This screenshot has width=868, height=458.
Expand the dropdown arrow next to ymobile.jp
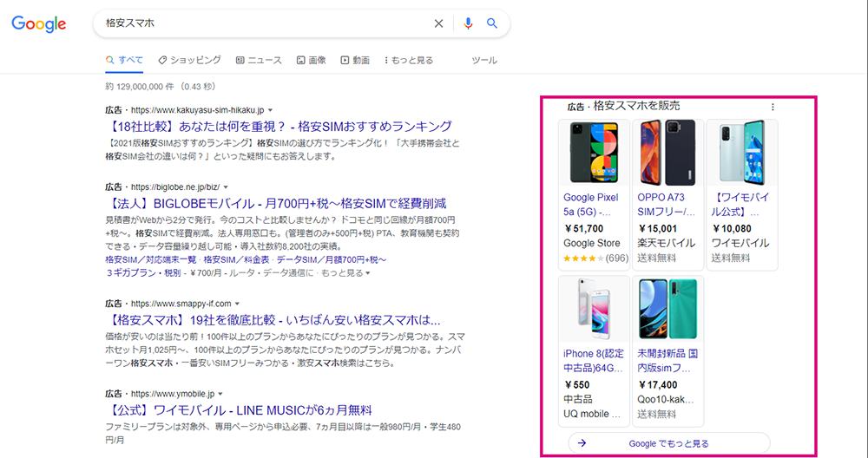click(x=220, y=394)
